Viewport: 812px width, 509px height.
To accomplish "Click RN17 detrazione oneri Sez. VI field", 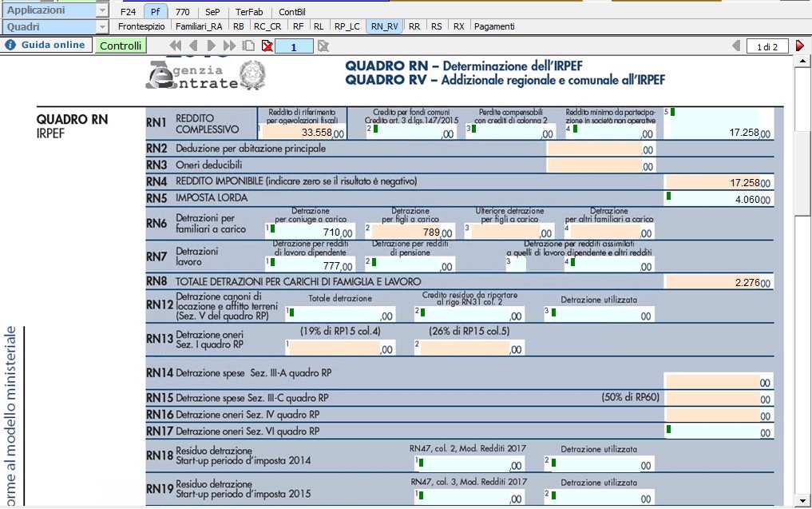I will 719,431.
